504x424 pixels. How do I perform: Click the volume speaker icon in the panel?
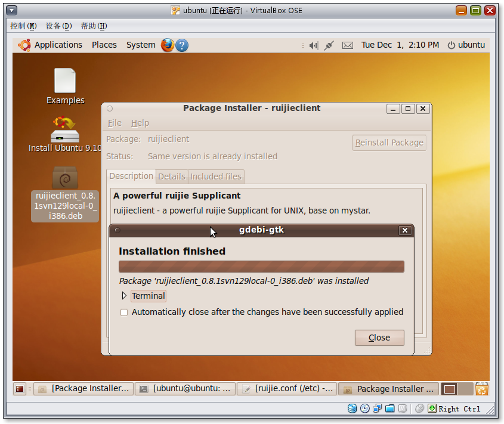click(x=313, y=45)
